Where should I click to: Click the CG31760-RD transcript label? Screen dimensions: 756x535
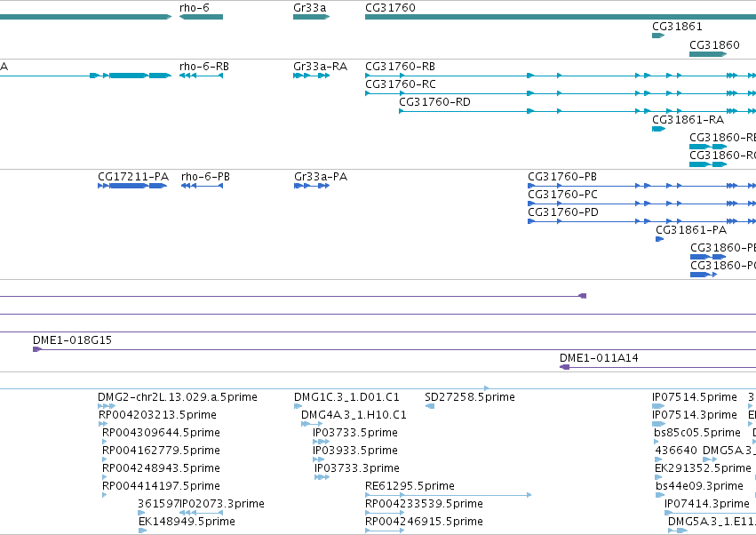(434, 102)
